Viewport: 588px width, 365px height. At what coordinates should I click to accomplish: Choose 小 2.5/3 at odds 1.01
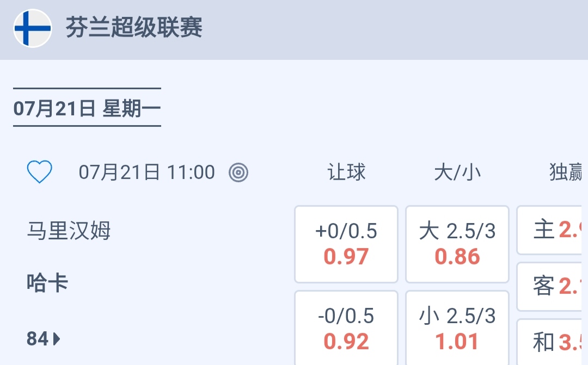[457, 329]
